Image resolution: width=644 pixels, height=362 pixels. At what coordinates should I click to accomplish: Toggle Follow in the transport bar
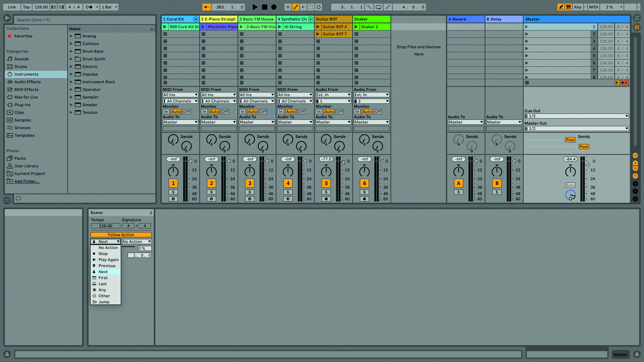(206, 7)
